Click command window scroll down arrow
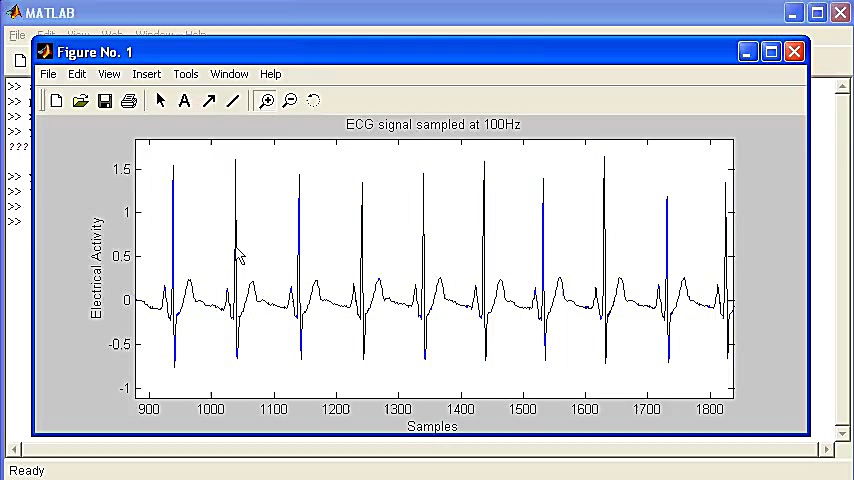This screenshot has height=480, width=854. (843, 433)
